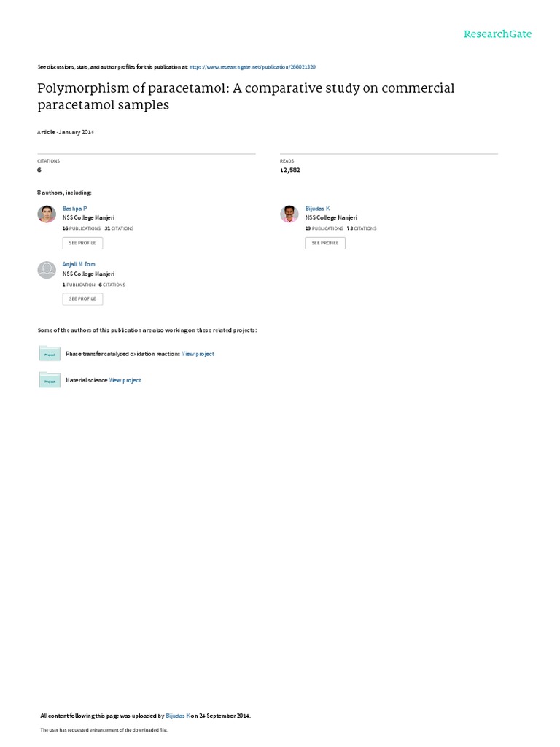The height and width of the screenshot is (747, 560).
Task: Open the researchgate.net publication URL link
Action: pos(252,66)
